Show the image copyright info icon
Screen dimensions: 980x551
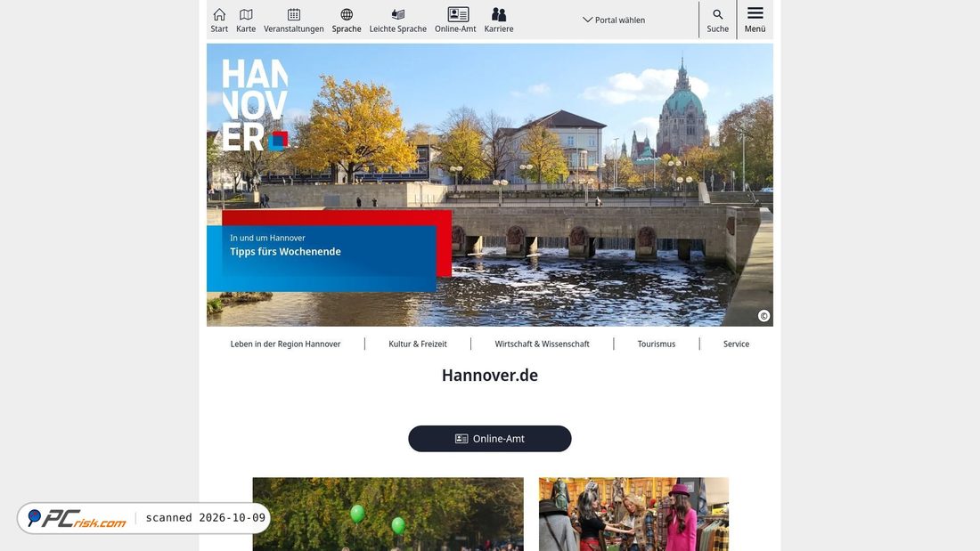[764, 316]
